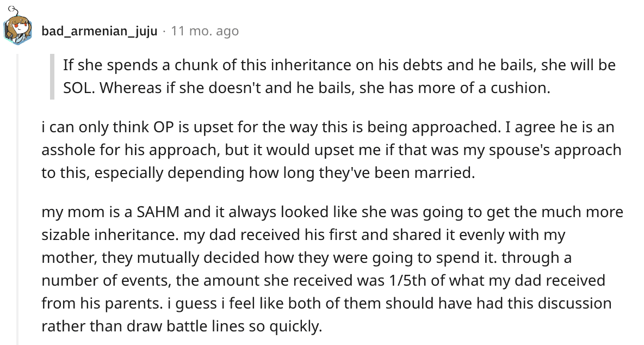Click the acronym 'SAHM' in the last paragraph

coord(158,212)
